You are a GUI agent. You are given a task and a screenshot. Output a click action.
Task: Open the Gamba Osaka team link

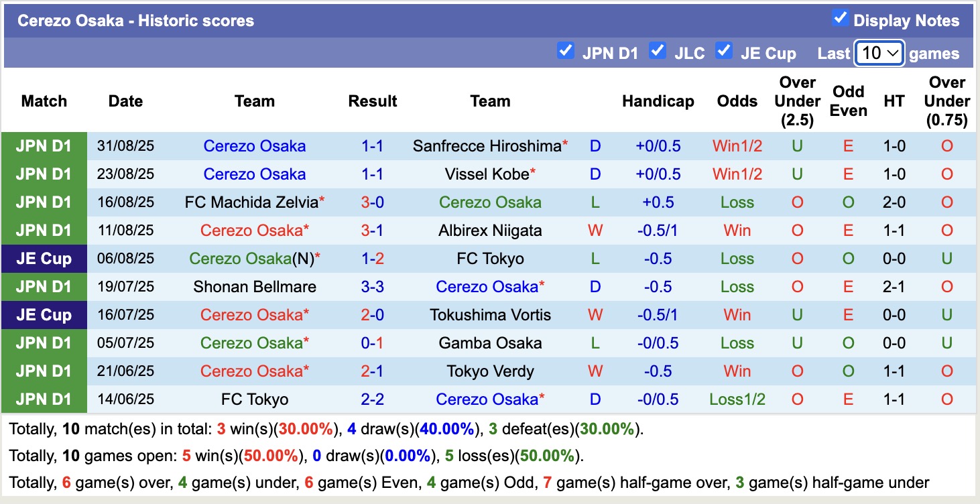(x=490, y=342)
